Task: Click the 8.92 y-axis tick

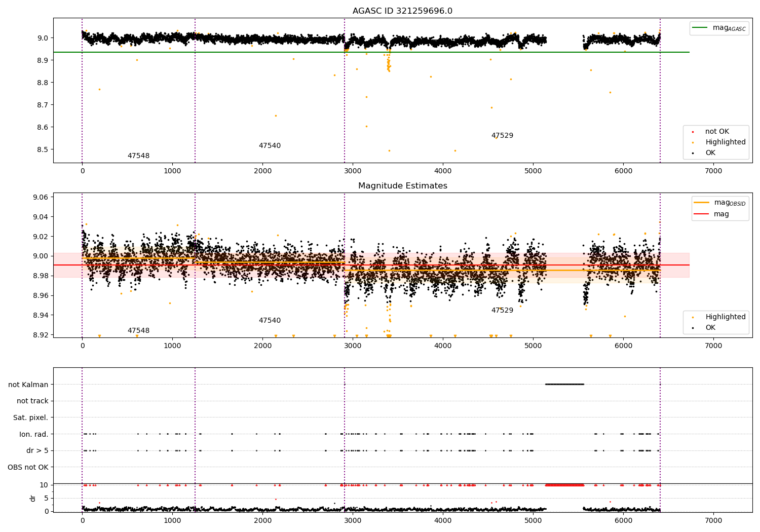Action: click(x=41, y=335)
